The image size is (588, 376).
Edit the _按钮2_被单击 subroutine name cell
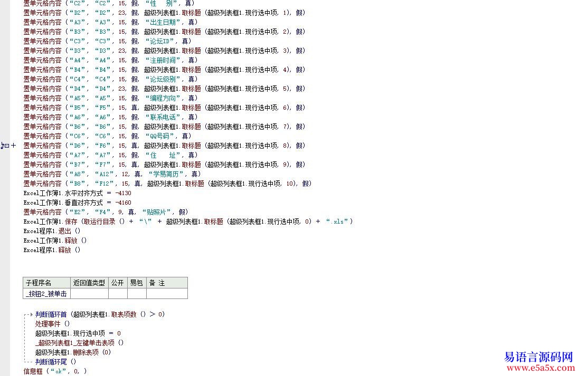pyautogui.click(x=46, y=294)
